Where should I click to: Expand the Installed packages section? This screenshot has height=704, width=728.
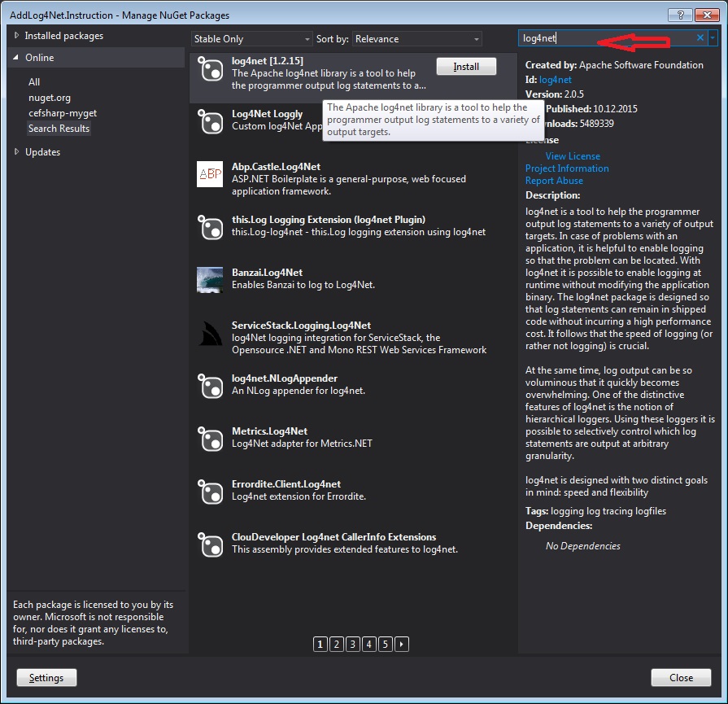click(x=17, y=35)
